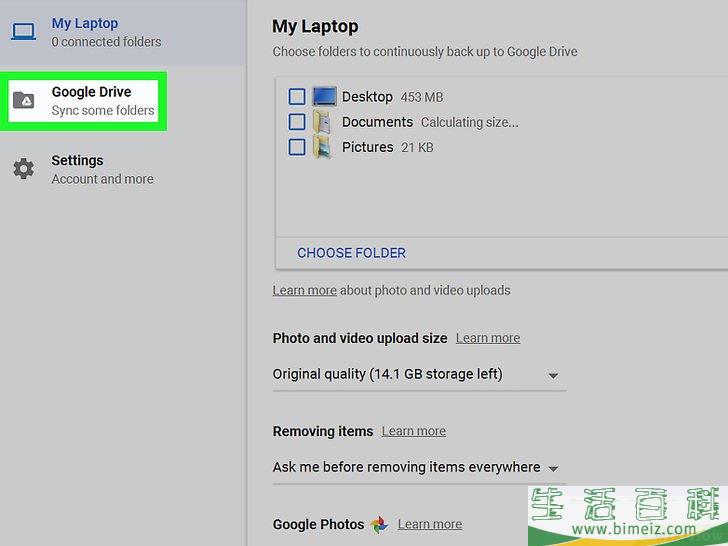This screenshot has width=728, height=546.
Task: Click the Account and more subtitle
Action: [x=102, y=179]
